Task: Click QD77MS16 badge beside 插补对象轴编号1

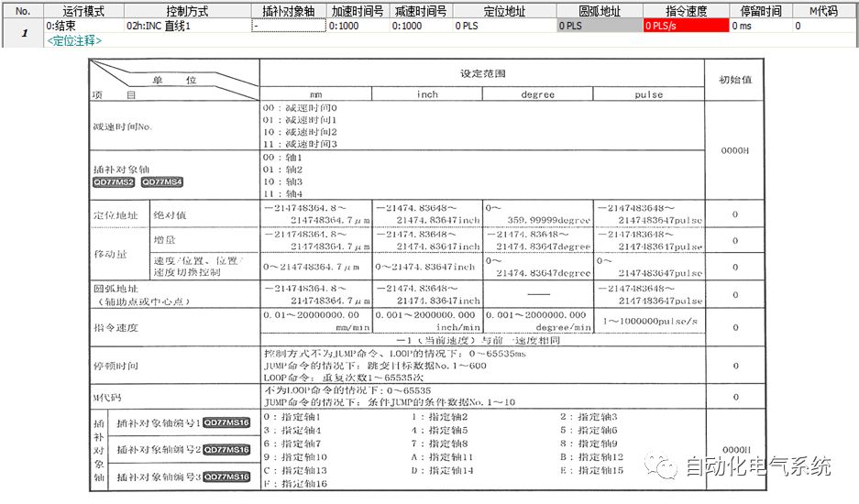Action: pyautogui.click(x=226, y=422)
